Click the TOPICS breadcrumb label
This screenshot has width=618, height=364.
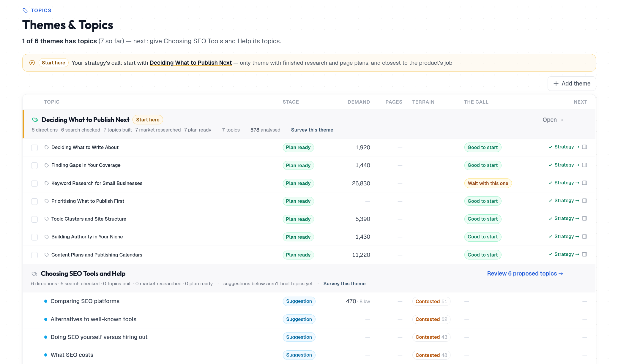coord(41,10)
